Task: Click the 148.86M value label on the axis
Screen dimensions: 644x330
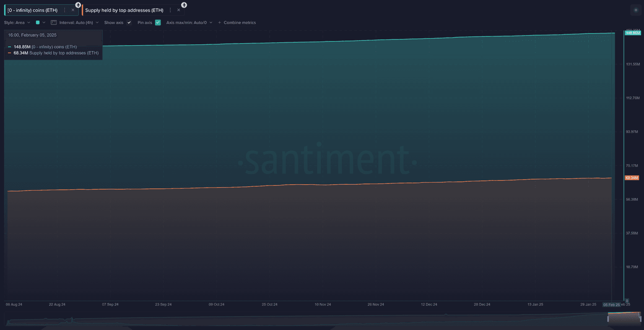Action: point(632,33)
